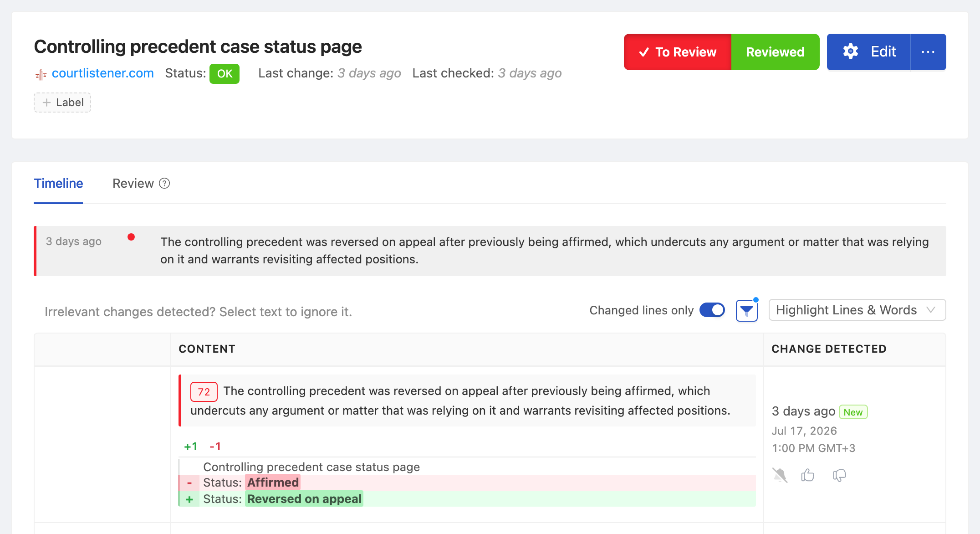Click Last change: 3 days ago text
This screenshot has width=980, height=534.
tap(330, 73)
